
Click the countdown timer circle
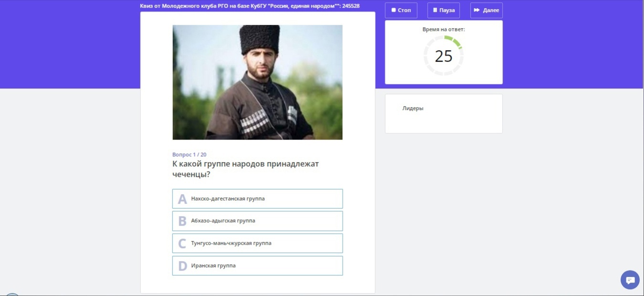pyautogui.click(x=443, y=55)
